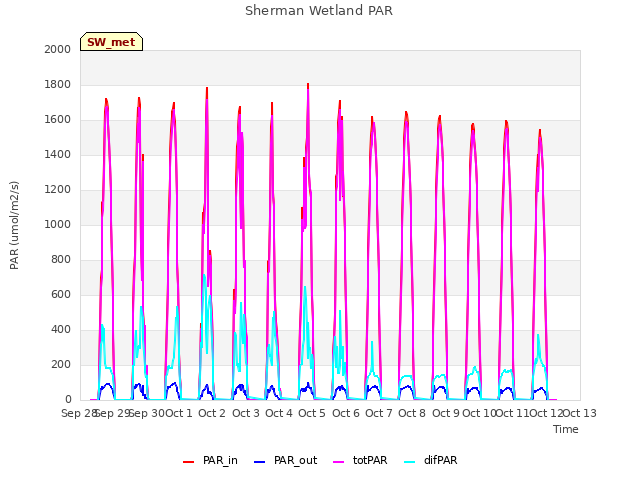Click the Oct 7 x-axis label
Screen dimensions: 640x480
click(x=379, y=413)
